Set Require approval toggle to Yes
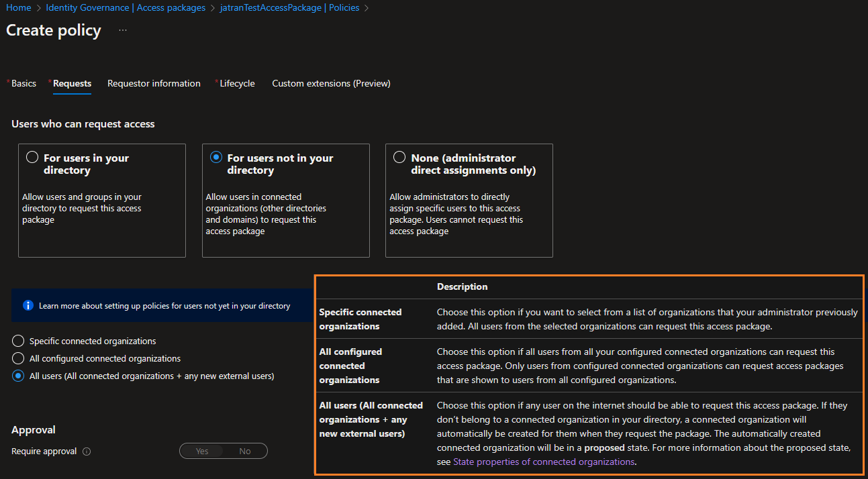868x479 pixels. (x=201, y=451)
